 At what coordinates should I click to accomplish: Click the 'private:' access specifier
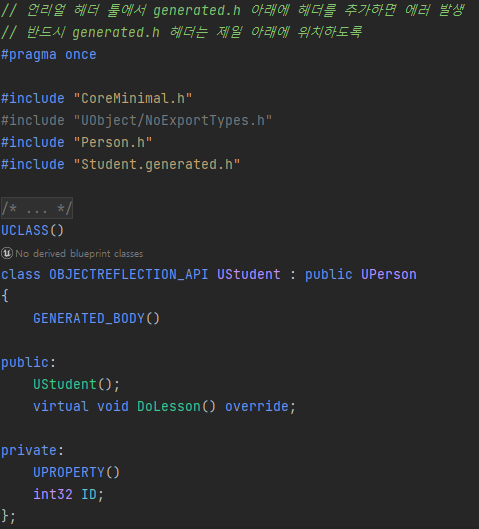(32, 450)
